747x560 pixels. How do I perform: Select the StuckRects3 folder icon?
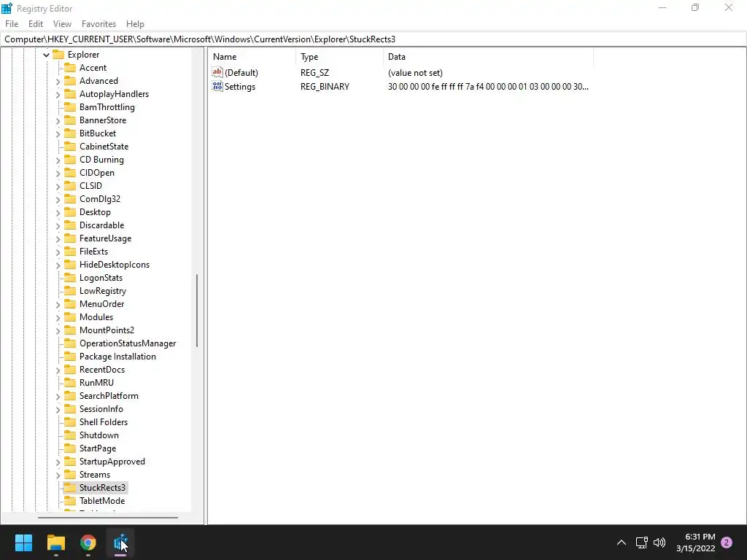click(70, 488)
